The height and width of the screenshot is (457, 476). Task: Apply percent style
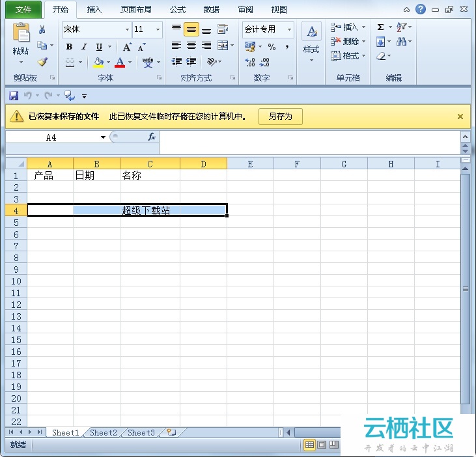click(272, 47)
